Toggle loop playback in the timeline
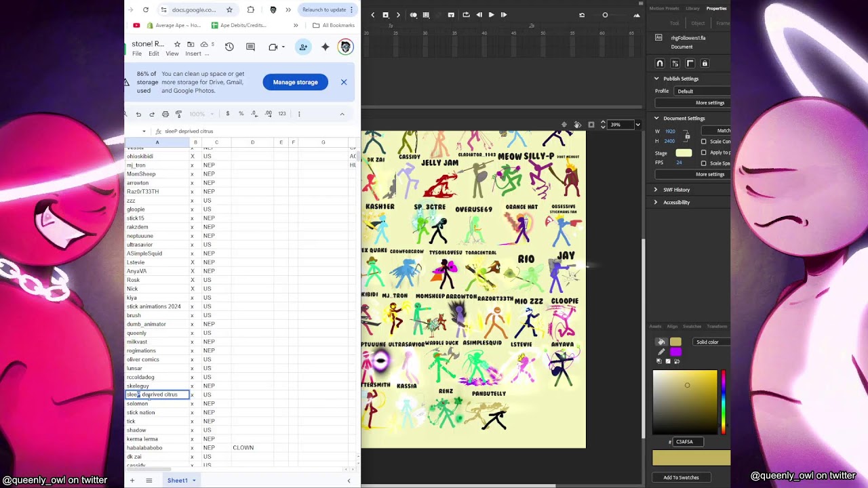Screen dimensions: 868x488 466,15
